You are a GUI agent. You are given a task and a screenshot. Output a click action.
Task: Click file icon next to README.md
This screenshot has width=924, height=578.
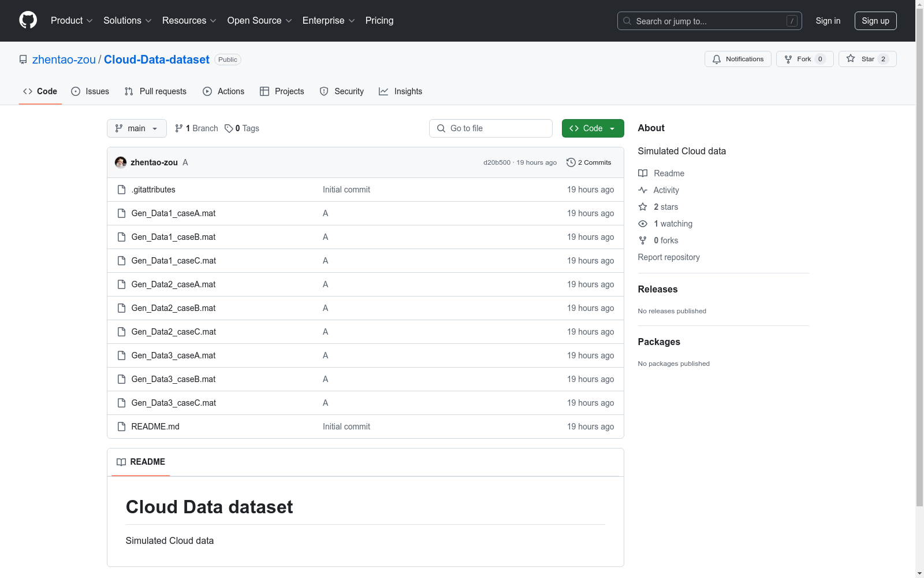tap(121, 427)
